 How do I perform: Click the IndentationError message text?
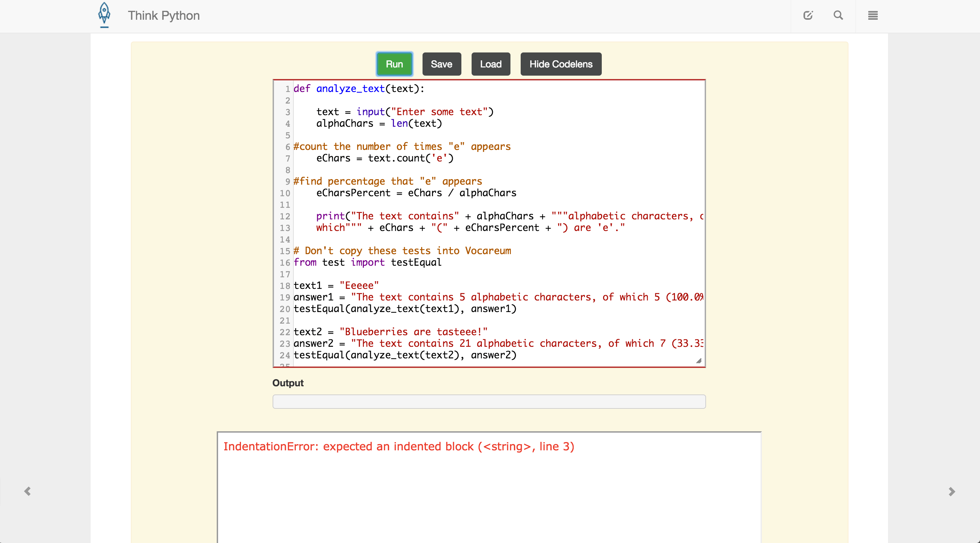click(399, 446)
